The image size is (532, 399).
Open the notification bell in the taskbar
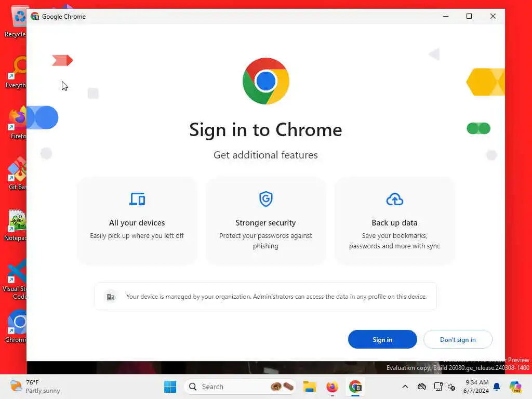pos(497,387)
